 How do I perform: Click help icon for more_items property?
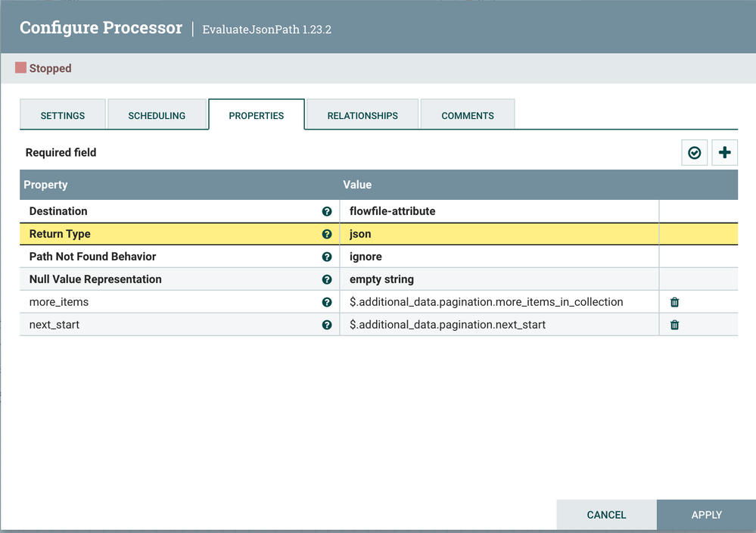click(x=327, y=302)
